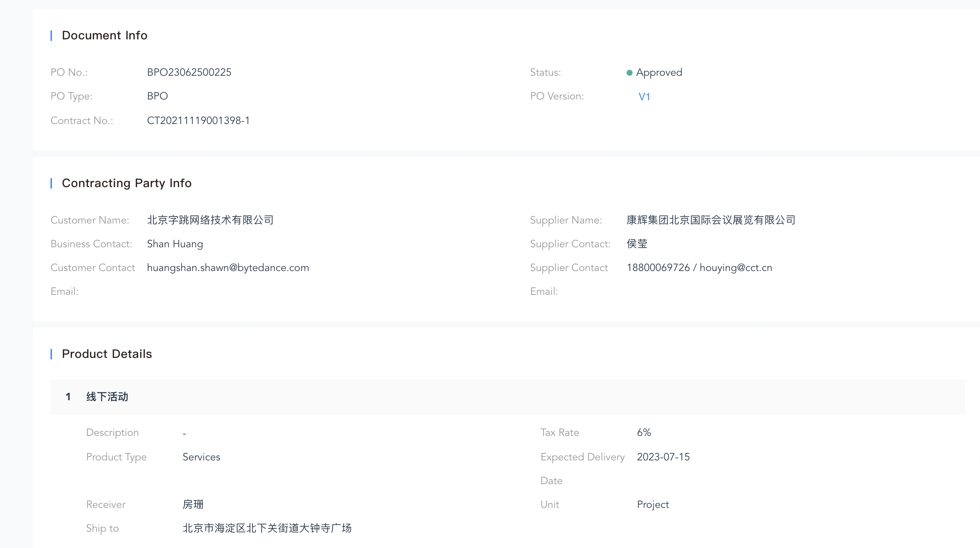980x548 pixels.
Task: Open the V1 PO version link
Action: (644, 97)
